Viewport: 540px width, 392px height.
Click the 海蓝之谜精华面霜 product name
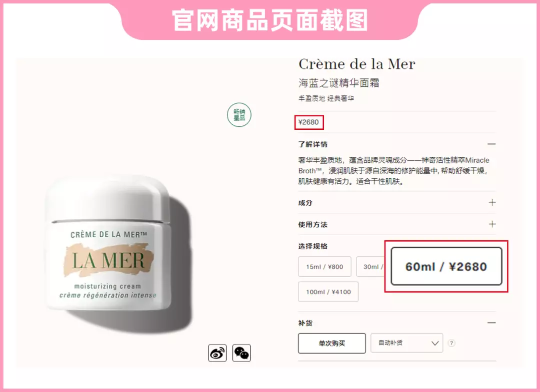[x=339, y=83]
